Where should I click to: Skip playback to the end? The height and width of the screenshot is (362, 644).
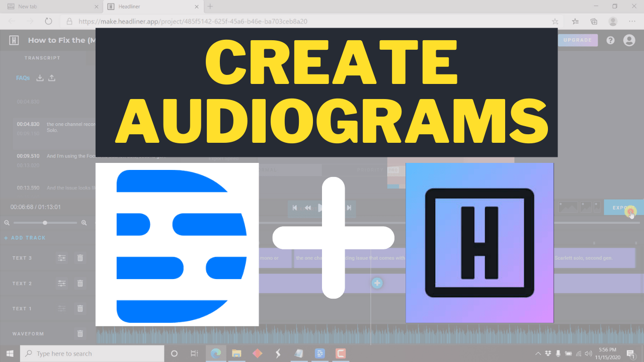(x=349, y=208)
